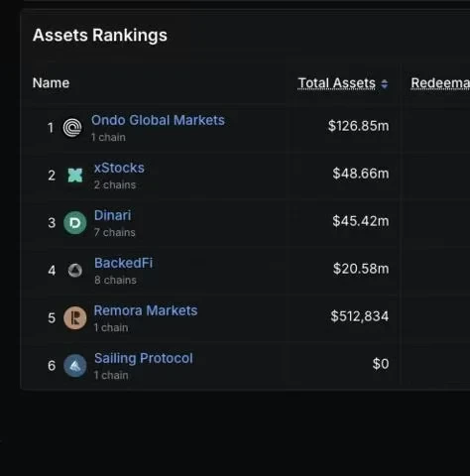
Task: Click the xStocks teal logo icon
Action: (75, 176)
